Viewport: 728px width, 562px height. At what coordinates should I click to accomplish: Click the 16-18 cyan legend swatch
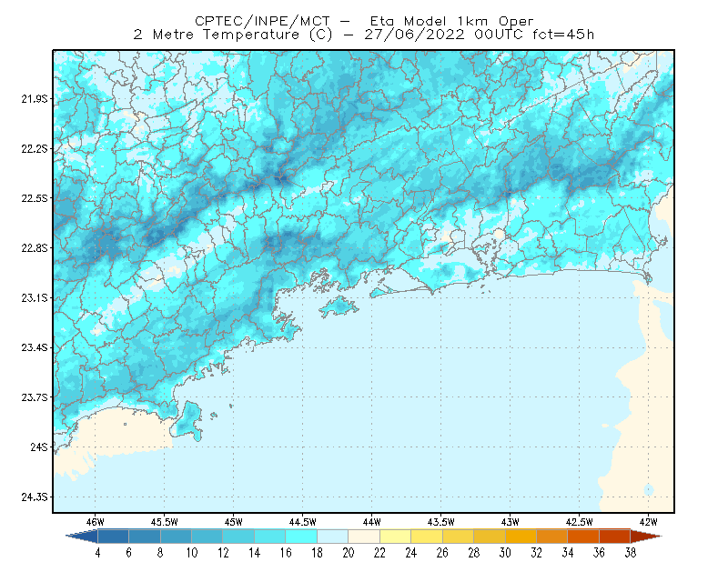(x=301, y=537)
